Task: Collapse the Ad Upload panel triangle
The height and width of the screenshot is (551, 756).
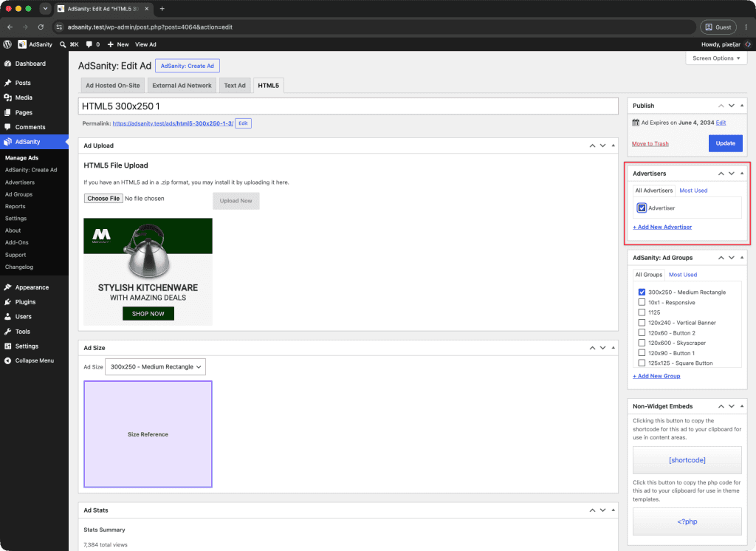Action: click(614, 146)
